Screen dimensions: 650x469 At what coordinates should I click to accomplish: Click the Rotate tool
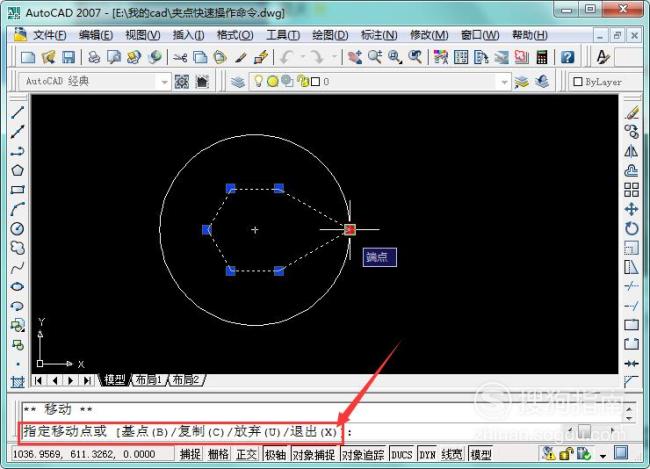632,228
